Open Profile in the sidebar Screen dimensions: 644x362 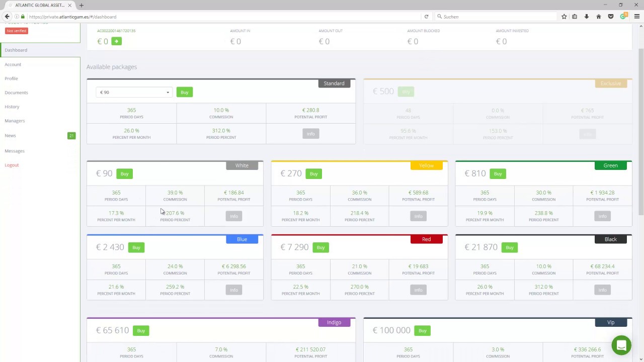point(11,78)
